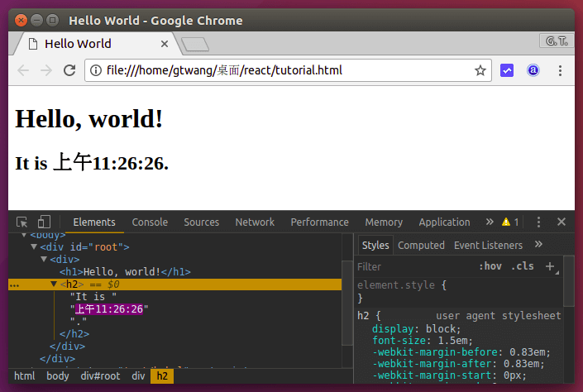Click the inspect element picker icon
Viewport: 583px width, 392px height.
click(22, 222)
